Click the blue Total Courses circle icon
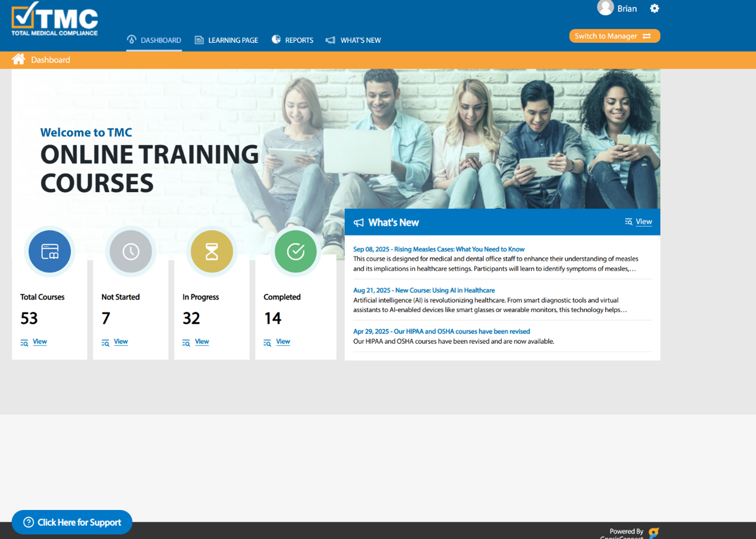This screenshot has height=539, width=756. [x=50, y=252]
